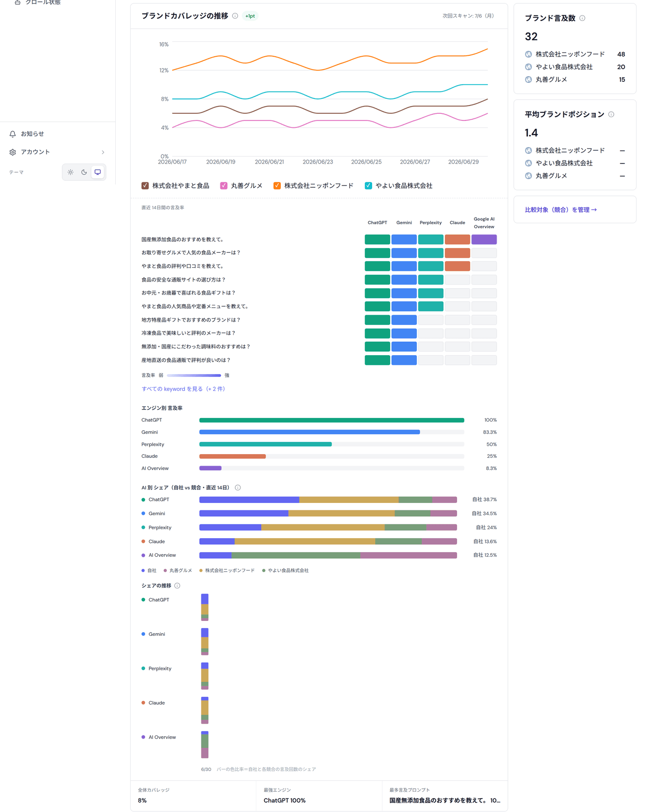This screenshot has width=651, height=812.
Task: Click the 全体カバレッジ 8% summary value
Action: (142, 801)
